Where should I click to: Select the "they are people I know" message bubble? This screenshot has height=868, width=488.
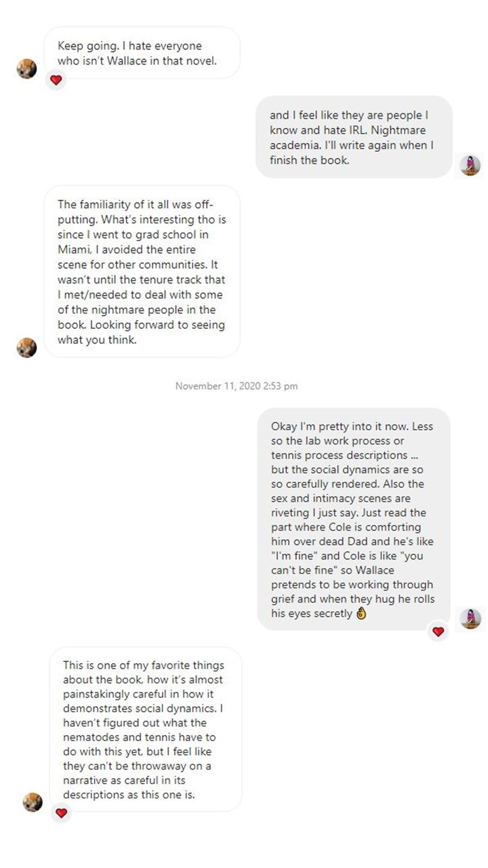pos(353,137)
